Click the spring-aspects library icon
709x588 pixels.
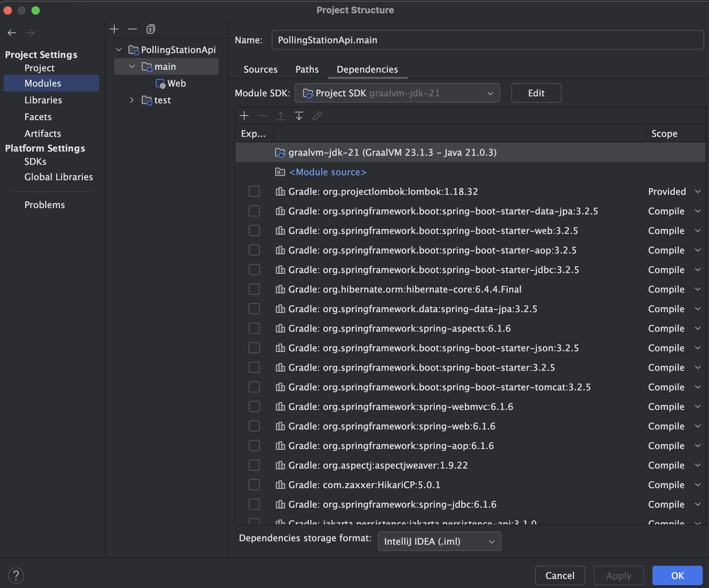tap(280, 329)
